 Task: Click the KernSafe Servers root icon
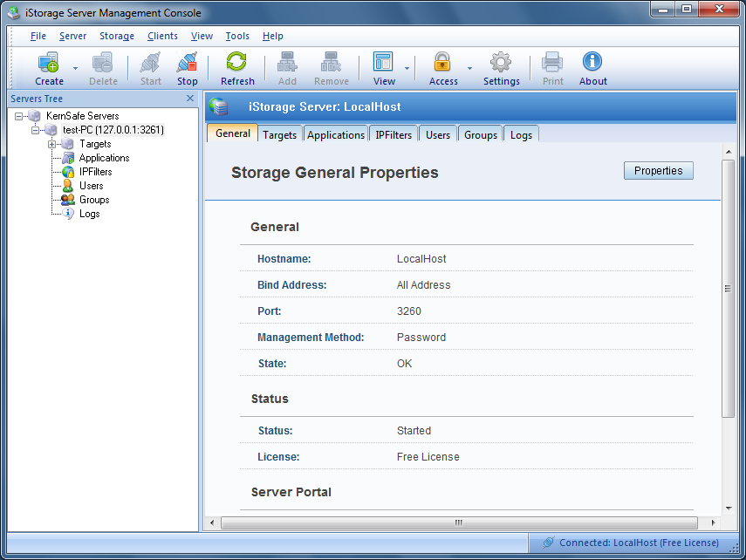[34, 116]
